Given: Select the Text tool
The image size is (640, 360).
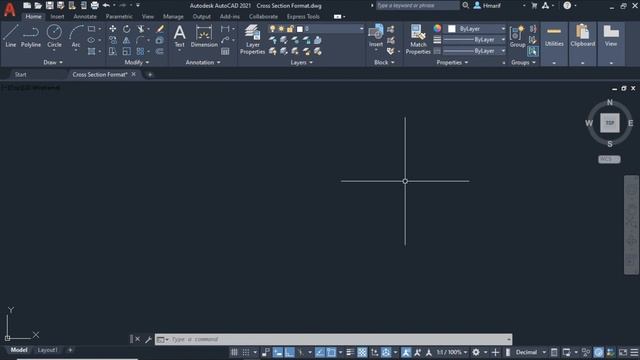Looking at the screenshot, I should [x=180, y=36].
